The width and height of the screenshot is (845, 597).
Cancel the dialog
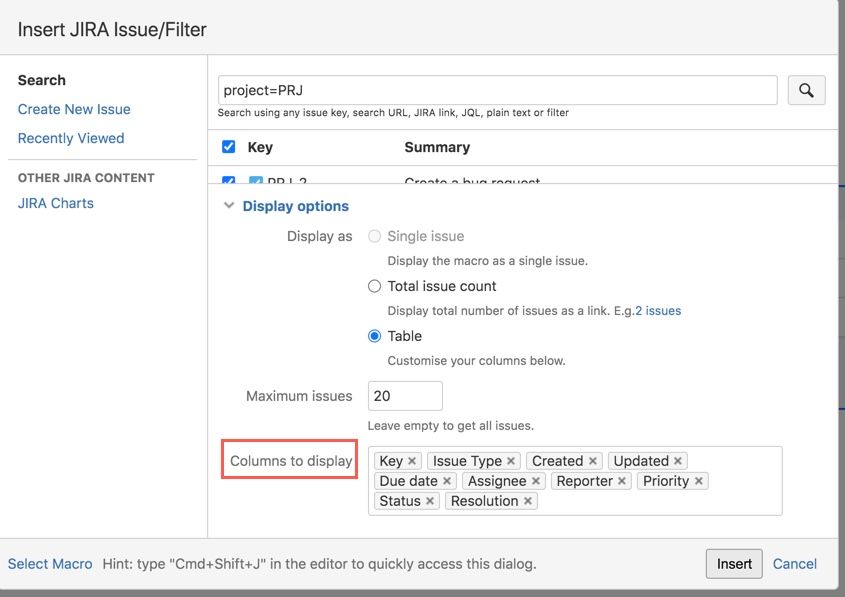794,564
